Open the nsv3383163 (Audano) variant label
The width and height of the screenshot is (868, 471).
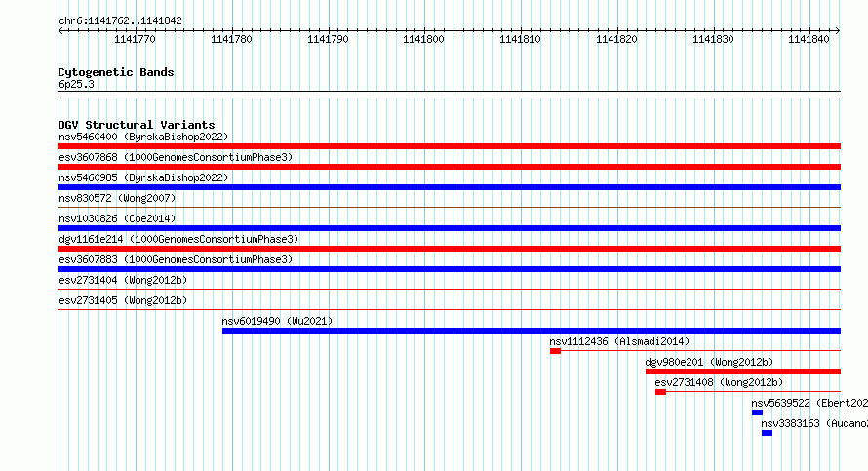tap(814, 423)
